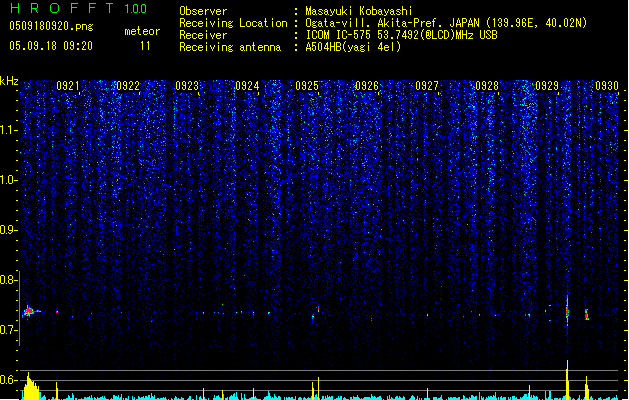Click the HROFFT 1.0.0 title text
The width and height of the screenshot is (629, 400).
pyautogui.click(x=78, y=8)
